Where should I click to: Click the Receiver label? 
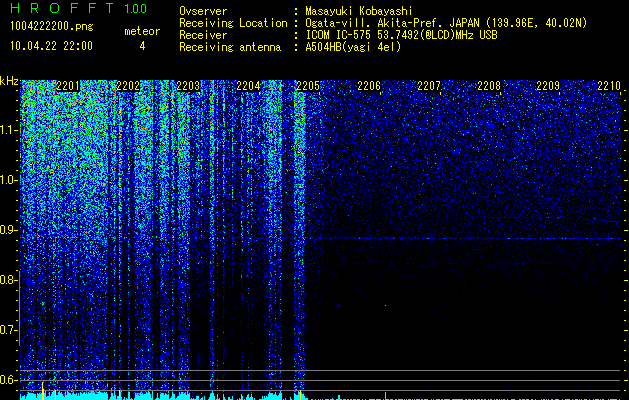[x=203, y=35]
